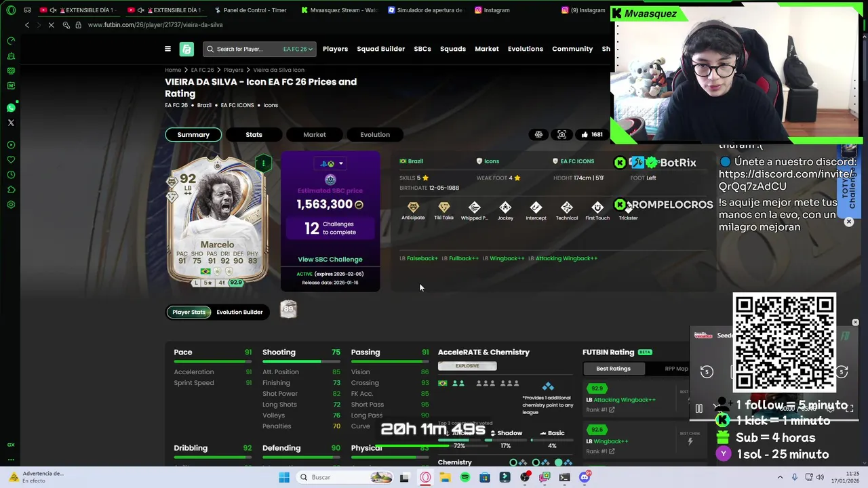
Task: Switch to the Evolution tab
Action: [375, 134]
